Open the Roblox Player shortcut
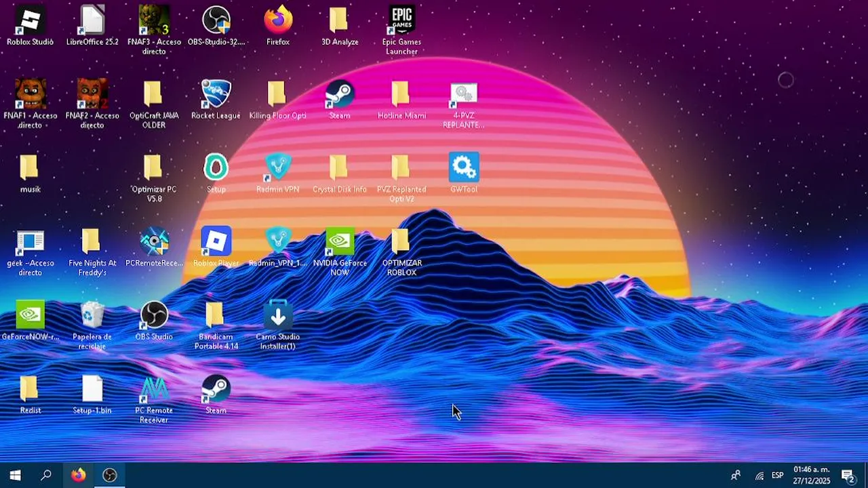 [216, 243]
